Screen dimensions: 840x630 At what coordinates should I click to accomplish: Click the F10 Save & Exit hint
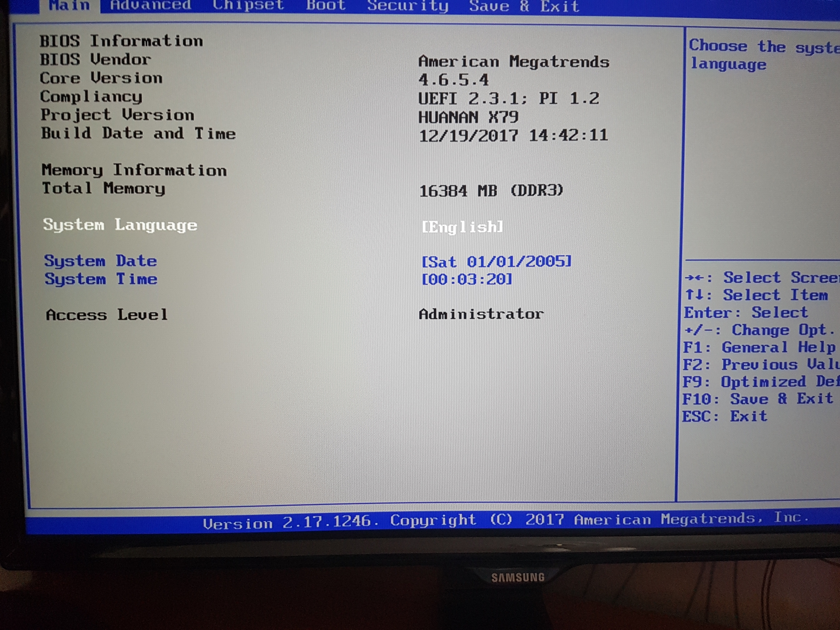[x=757, y=399]
